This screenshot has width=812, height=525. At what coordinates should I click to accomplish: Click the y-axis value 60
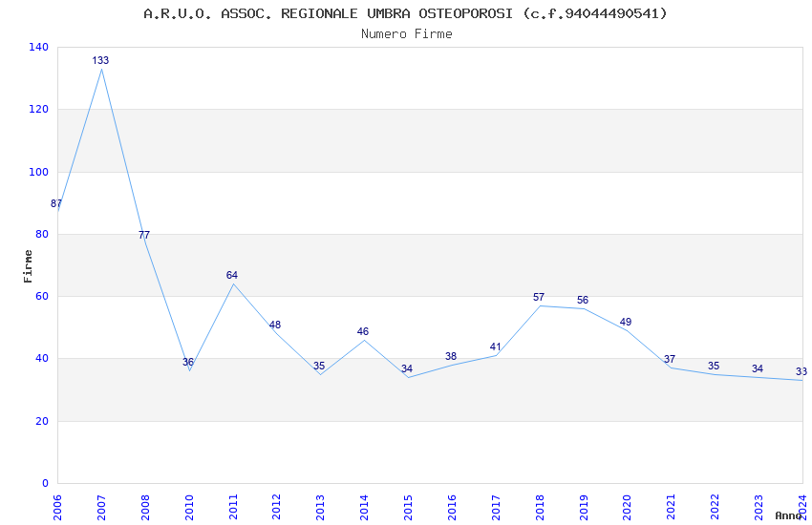click(x=42, y=296)
